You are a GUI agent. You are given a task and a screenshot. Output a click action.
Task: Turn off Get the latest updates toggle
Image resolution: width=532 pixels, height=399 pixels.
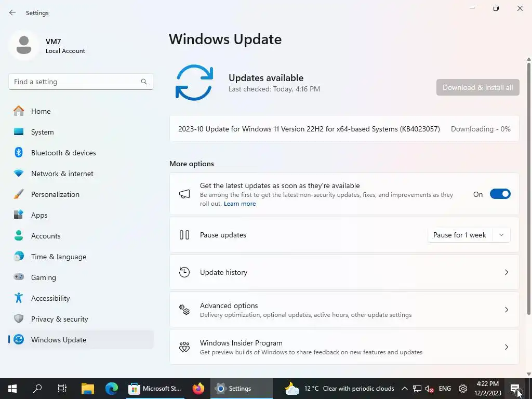tap(500, 194)
